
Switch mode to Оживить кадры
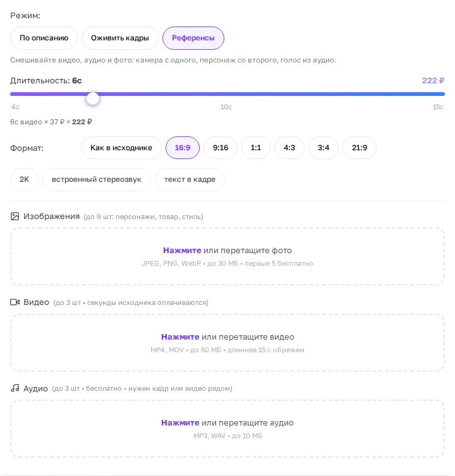119,38
